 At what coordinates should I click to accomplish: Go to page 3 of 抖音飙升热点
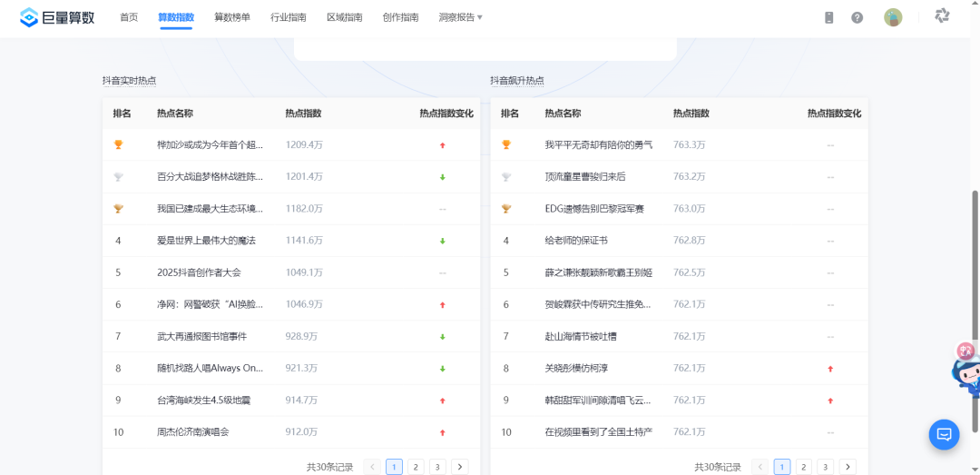[x=826, y=467]
